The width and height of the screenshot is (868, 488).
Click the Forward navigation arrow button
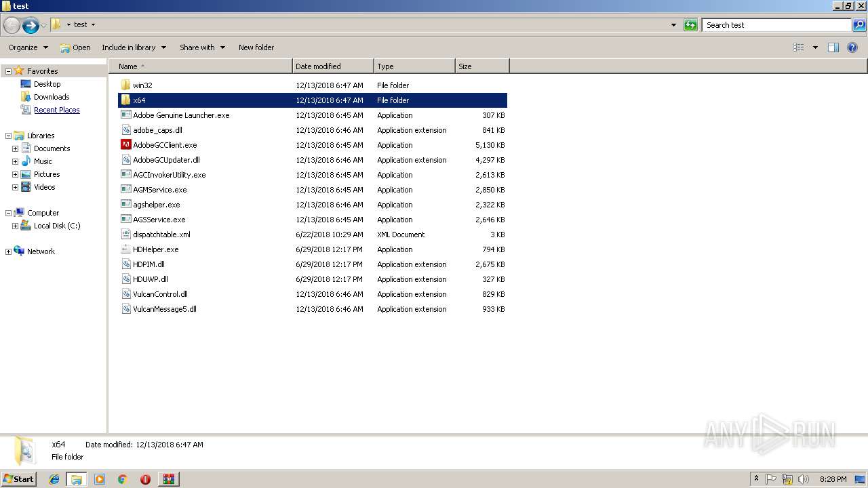pos(31,26)
